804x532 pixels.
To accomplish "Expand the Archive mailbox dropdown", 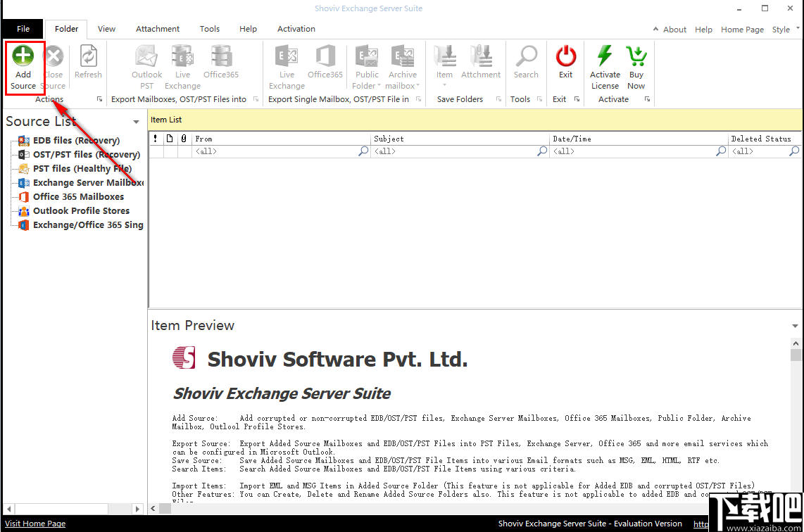I will pos(417,85).
